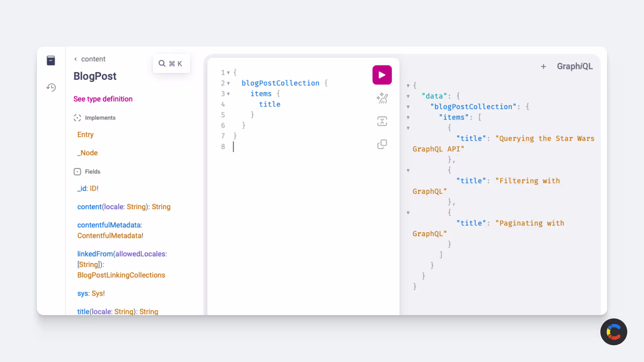Open the _id field documentation
The width and height of the screenshot is (644, 362).
point(82,188)
